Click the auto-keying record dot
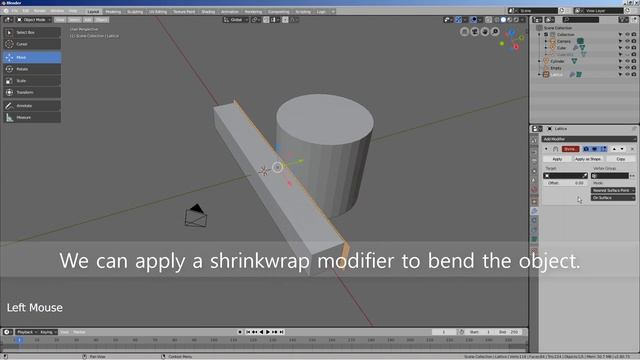640x360 pixels. click(x=240, y=332)
